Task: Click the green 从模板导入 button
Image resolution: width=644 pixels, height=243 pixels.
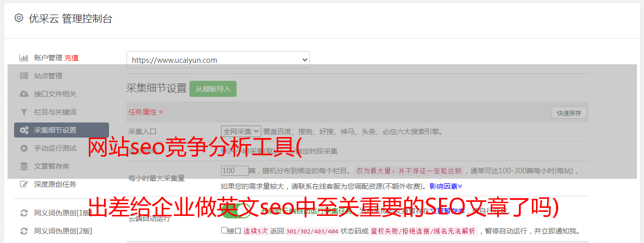Action: tap(213, 89)
